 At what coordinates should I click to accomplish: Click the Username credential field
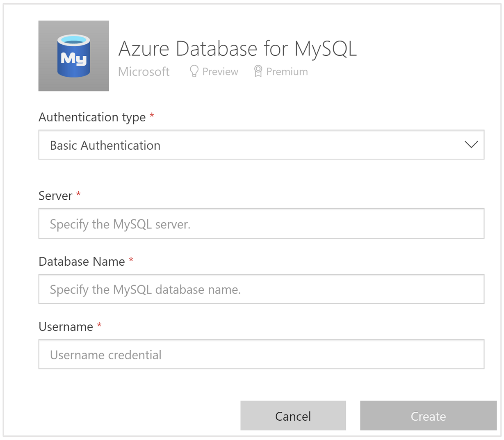pos(261,354)
